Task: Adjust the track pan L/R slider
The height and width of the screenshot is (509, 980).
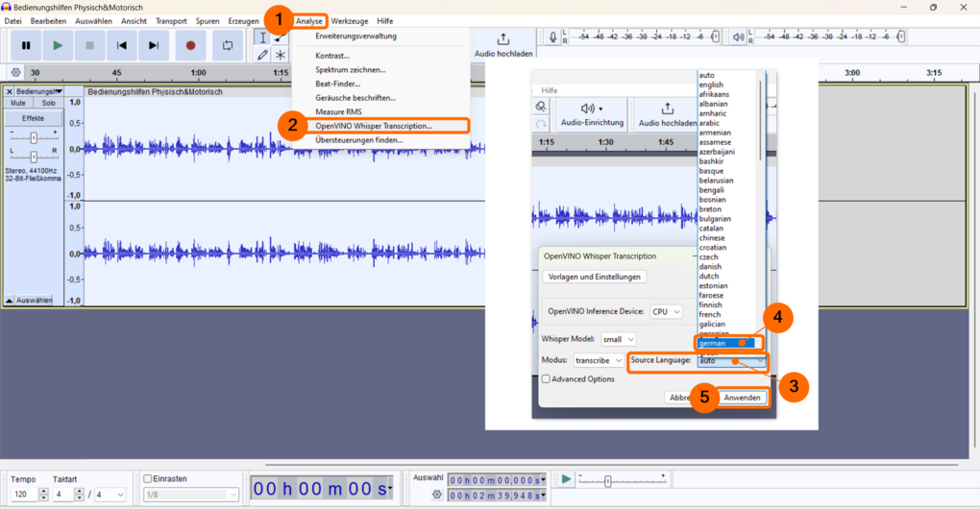Action: [34, 157]
